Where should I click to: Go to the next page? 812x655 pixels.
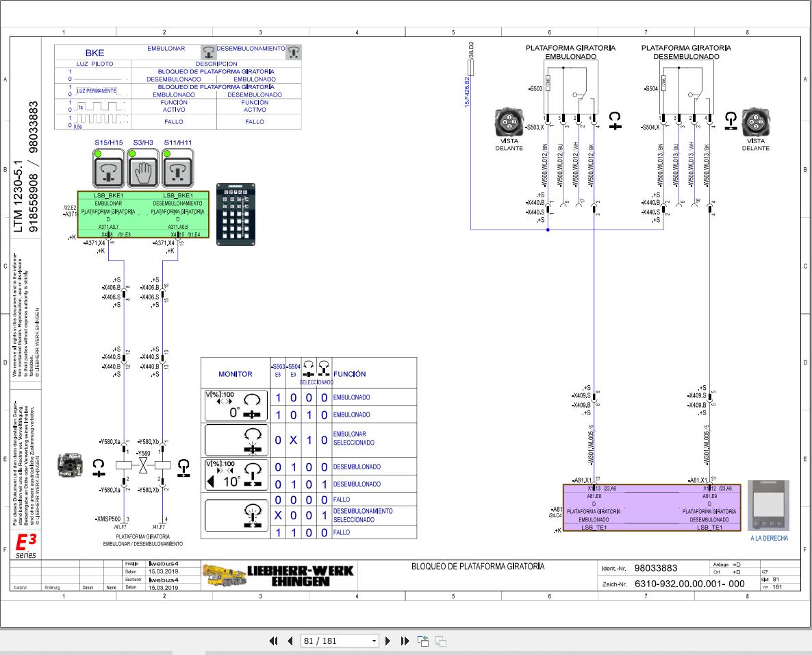388,641
